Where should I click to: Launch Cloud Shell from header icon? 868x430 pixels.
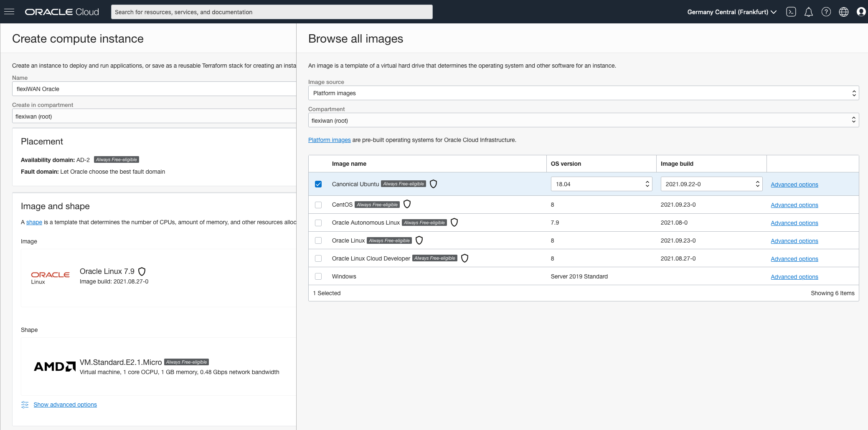[x=791, y=12]
